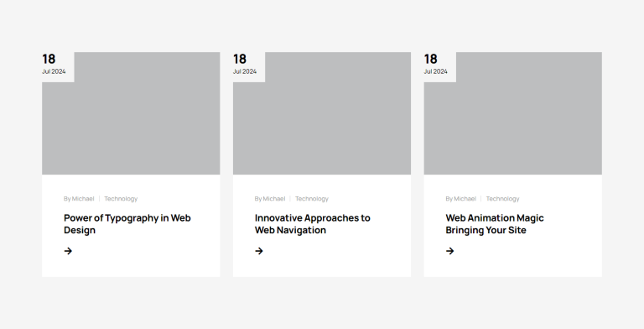
Task: Open Web Animation Magic Bringing Your Site title
Action: [495, 224]
